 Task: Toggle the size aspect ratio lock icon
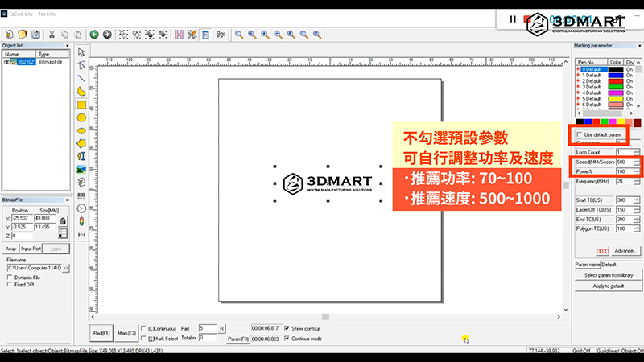62,219
